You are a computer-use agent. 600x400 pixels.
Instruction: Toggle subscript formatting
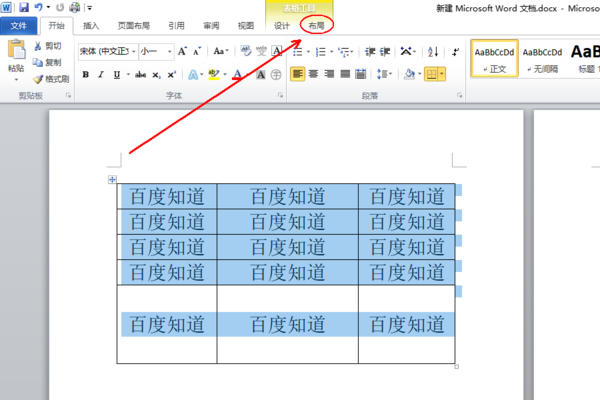pyautogui.click(x=156, y=75)
